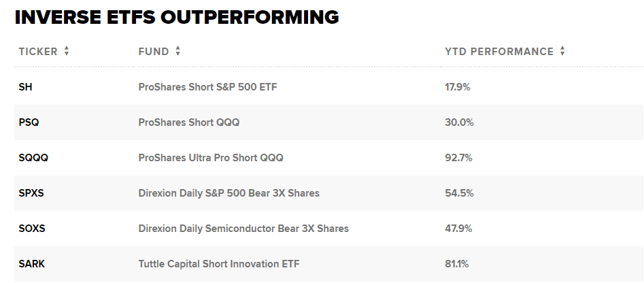Screen dimensions: 644x283
Task: Click the FUND column header label
Action: [x=154, y=52]
